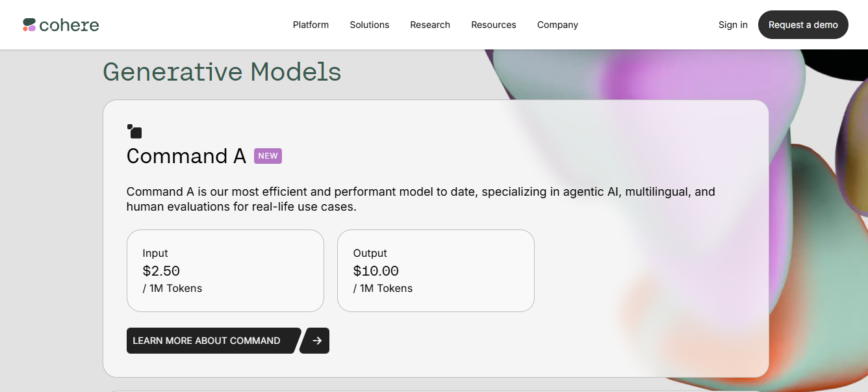Open the Company menu
Image resolution: width=868 pixels, height=392 pixels.
[557, 25]
